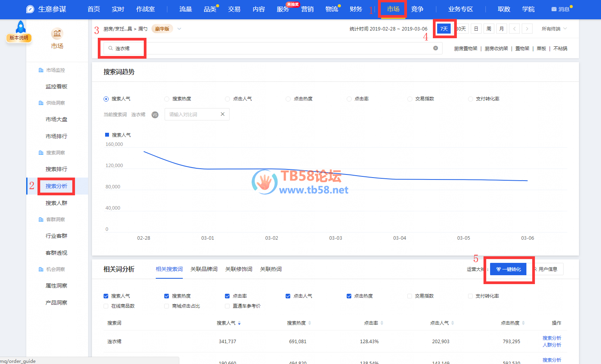Open the 版本说明 rocket icon
601x364 pixels.
20,28
